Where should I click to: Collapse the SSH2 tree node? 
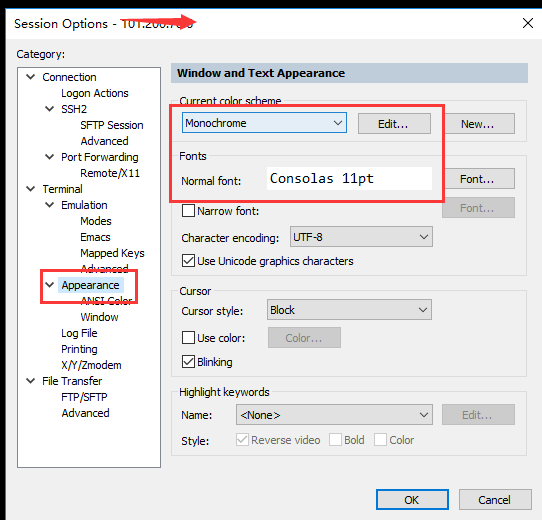[50, 109]
